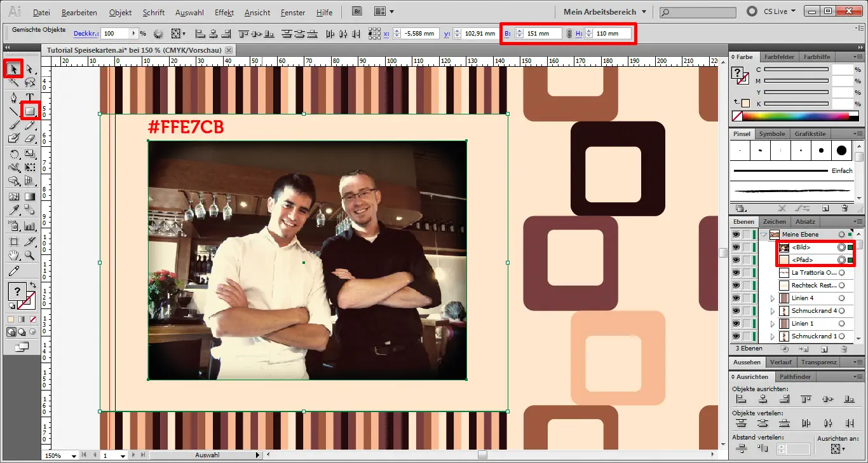
Task: Click the constrain width and height proportions link
Action: (x=569, y=33)
